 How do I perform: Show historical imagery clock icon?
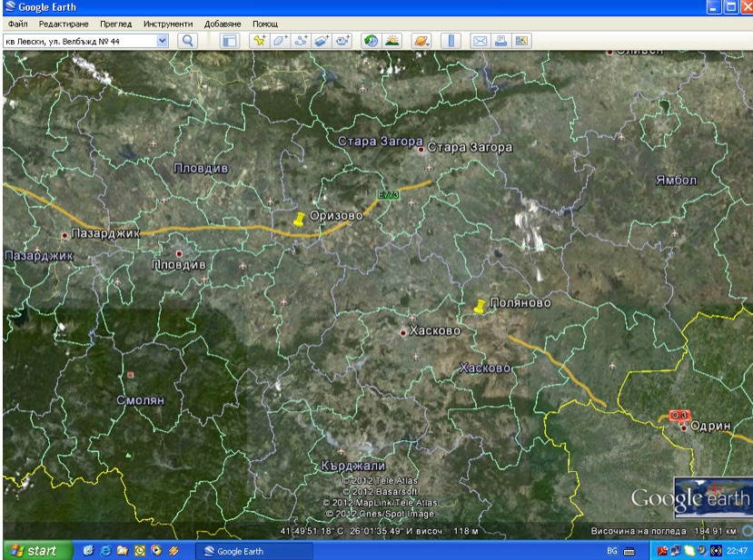pyautogui.click(x=371, y=41)
